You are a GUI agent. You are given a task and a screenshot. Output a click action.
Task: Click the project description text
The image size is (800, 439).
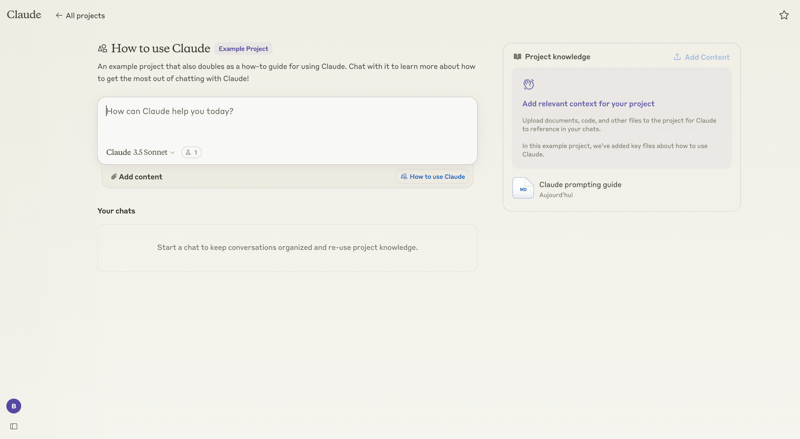[287, 72]
